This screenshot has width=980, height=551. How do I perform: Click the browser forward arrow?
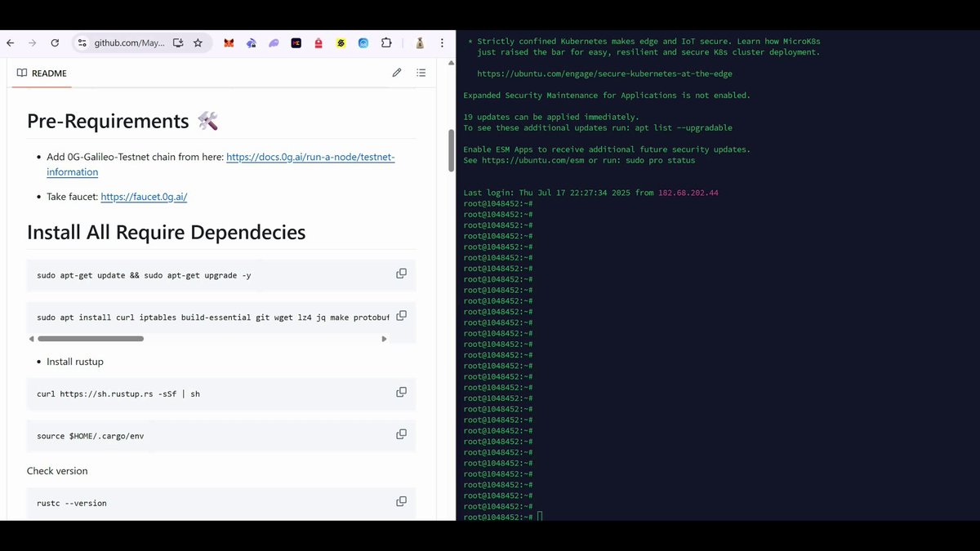[x=33, y=42]
